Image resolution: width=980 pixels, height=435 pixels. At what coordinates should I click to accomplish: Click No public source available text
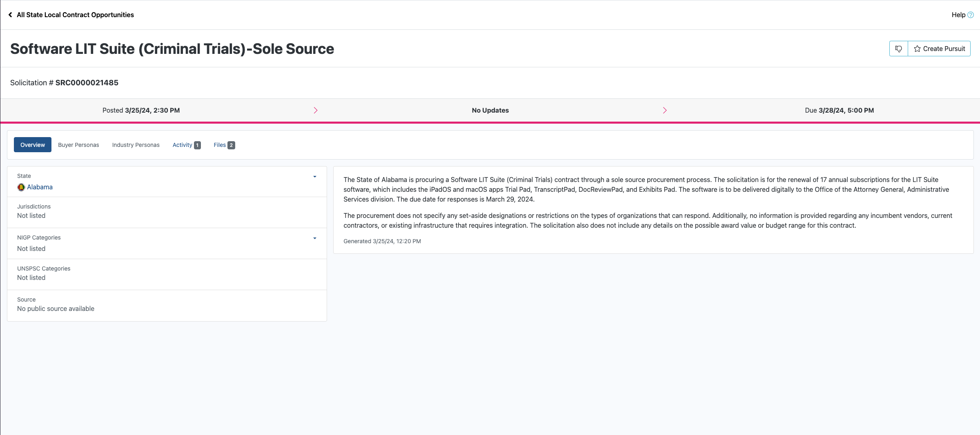point(56,308)
